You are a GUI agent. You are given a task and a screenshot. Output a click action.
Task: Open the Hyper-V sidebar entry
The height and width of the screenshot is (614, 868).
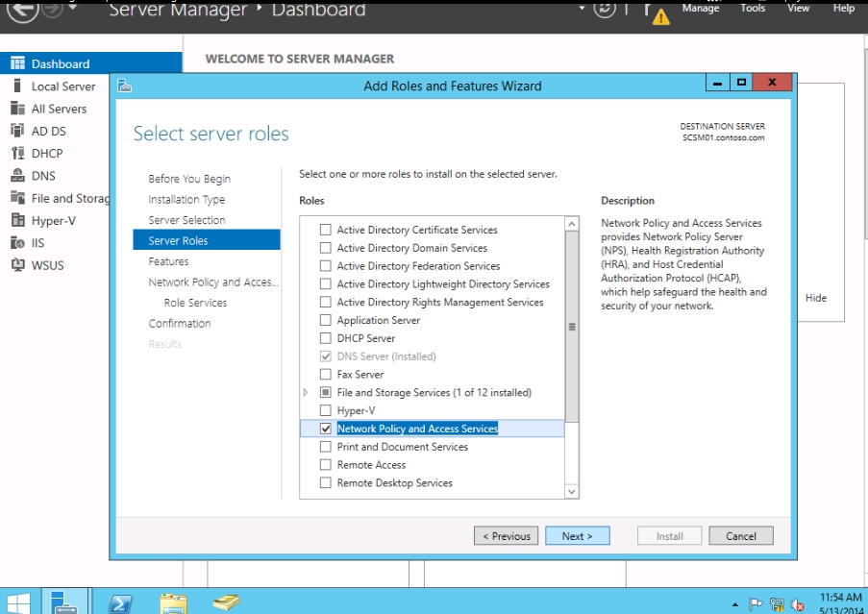click(x=53, y=221)
